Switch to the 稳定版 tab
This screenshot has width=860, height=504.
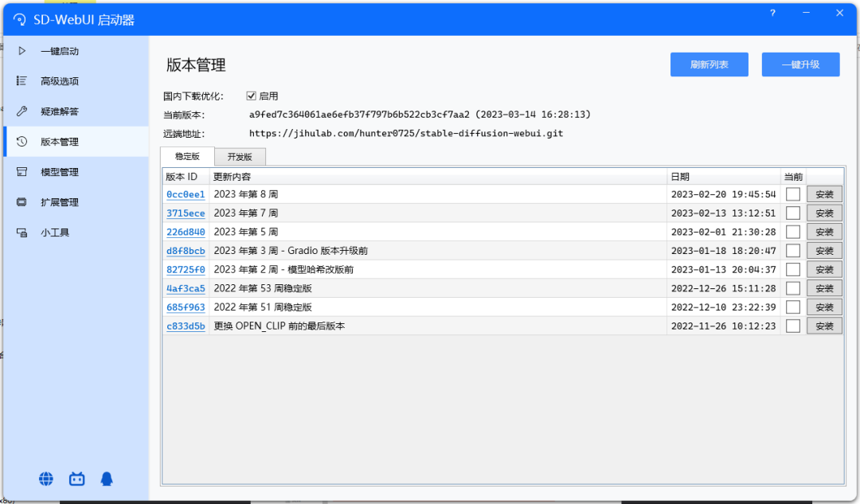187,156
